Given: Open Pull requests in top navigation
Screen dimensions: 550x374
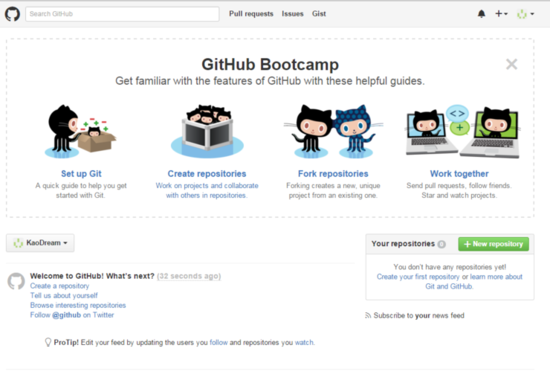Looking at the screenshot, I should [x=251, y=14].
